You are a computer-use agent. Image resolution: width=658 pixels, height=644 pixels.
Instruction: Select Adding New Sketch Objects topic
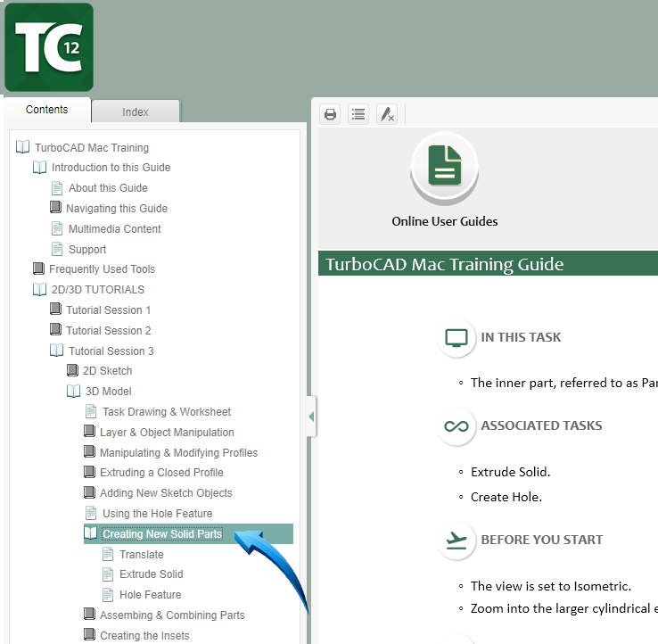pyautogui.click(x=166, y=493)
